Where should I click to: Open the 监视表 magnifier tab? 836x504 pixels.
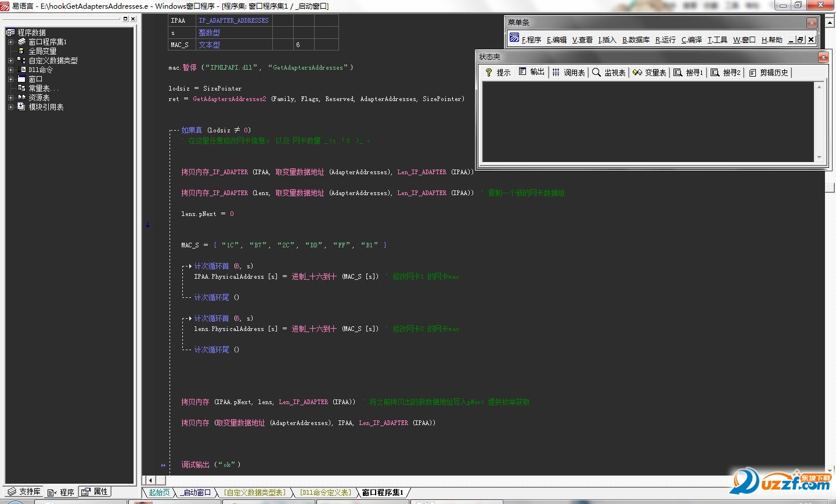point(608,73)
